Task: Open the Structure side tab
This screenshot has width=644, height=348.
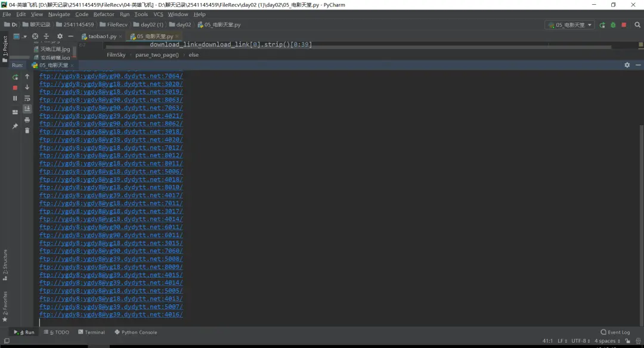Action: click(x=5, y=265)
